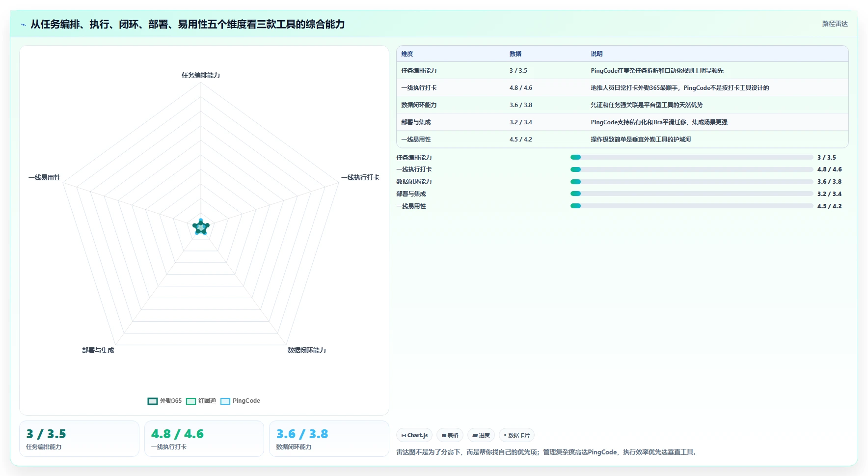The image size is (868, 476).
Task: Click description about PingCode支持私有化
Action: [659, 122]
